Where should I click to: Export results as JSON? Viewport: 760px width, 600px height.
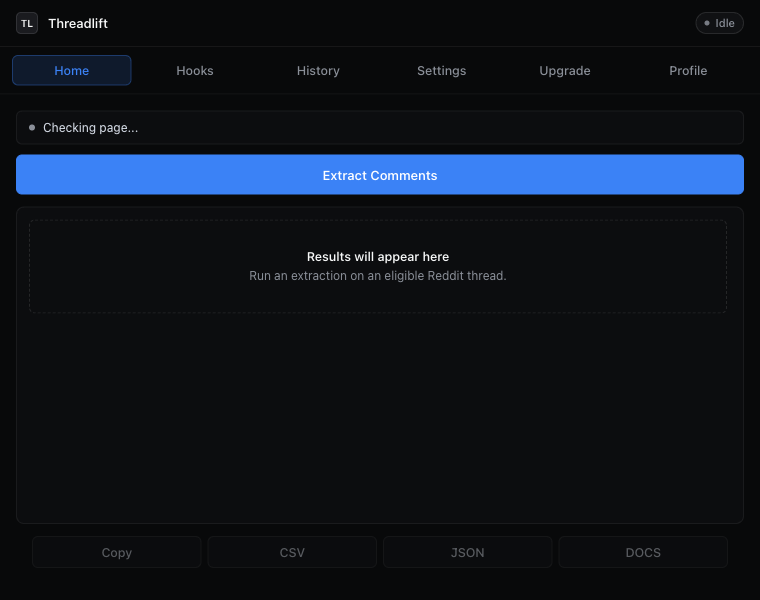pyautogui.click(x=468, y=552)
